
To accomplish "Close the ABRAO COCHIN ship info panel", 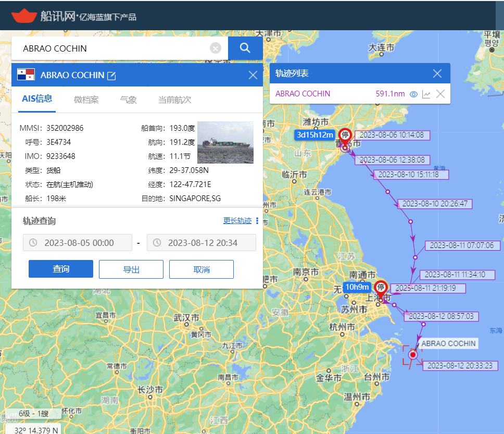I will click(253, 75).
